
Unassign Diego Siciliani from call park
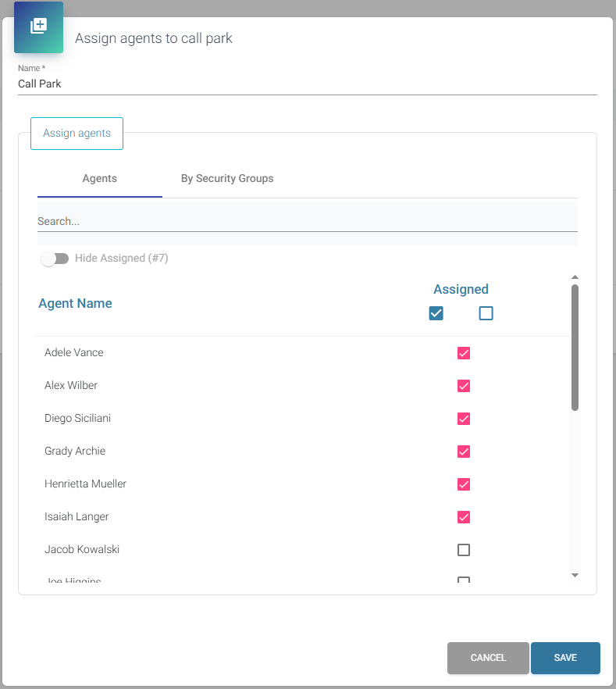tap(464, 419)
